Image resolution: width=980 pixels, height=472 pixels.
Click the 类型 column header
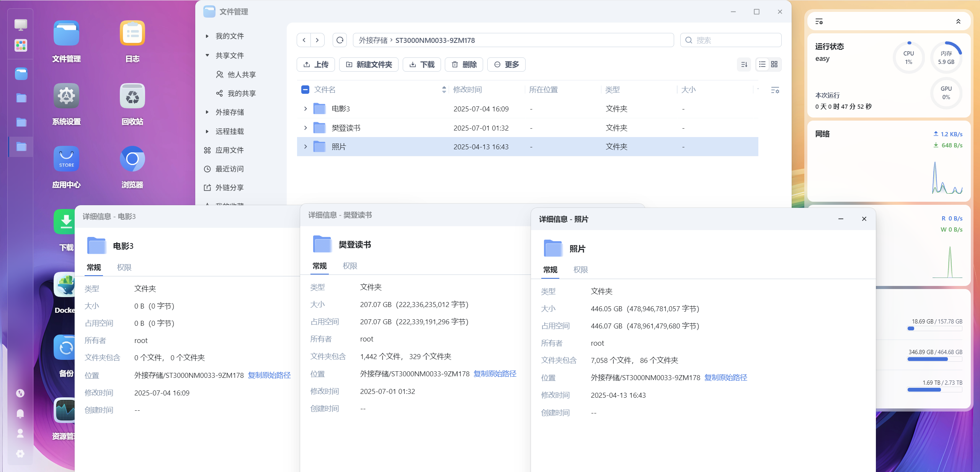(612, 90)
